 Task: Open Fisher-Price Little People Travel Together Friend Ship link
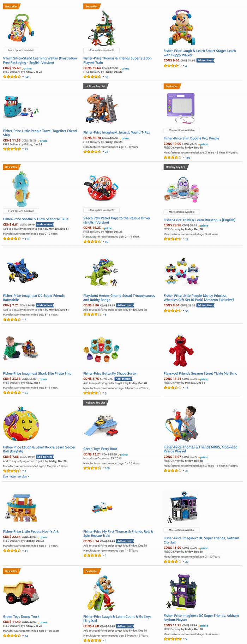point(40,133)
